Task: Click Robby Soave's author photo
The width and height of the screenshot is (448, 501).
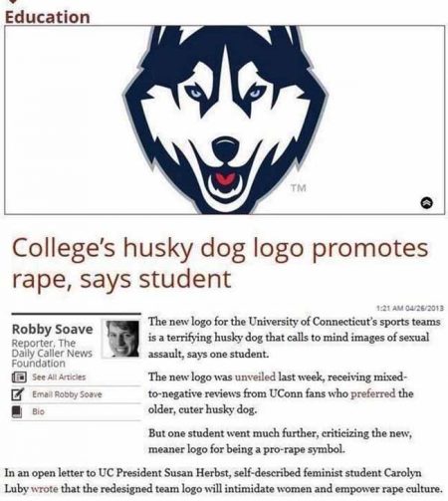Action: 121,339
